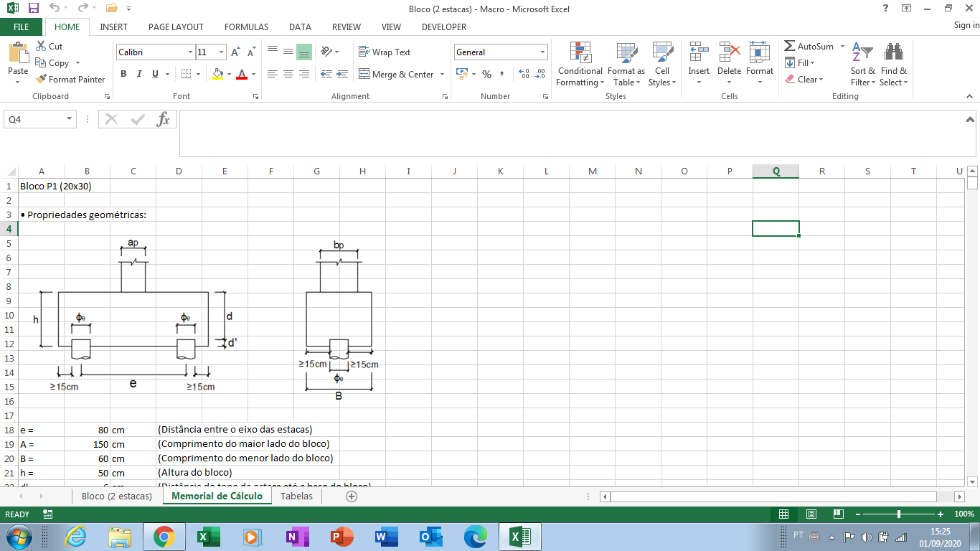
Task: Switch to the INSERT ribbon tab
Action: pos(114,27)
